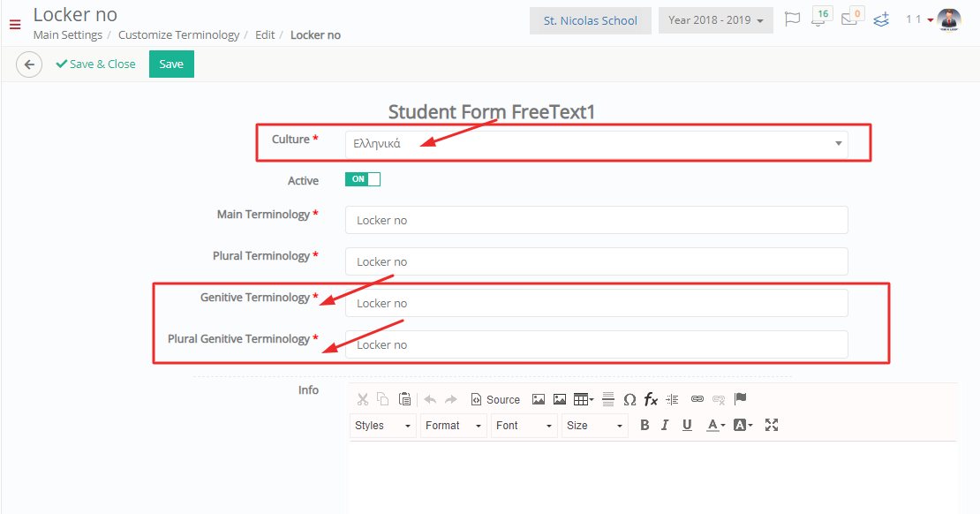Go to Main Settings breadcrumb

point(67,35)
